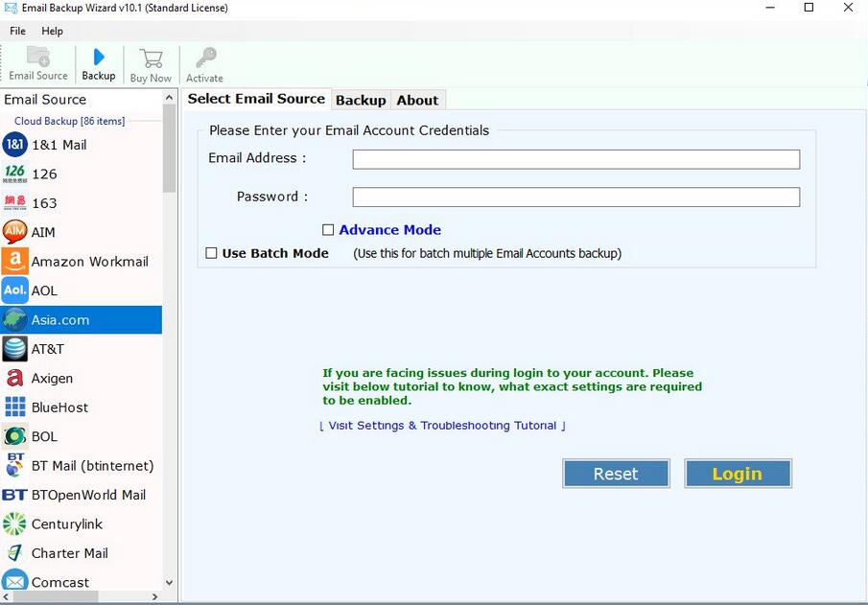Select the Charter Mail label
Viewport: 868px width, 605px height.
click(x=70, y=553)
